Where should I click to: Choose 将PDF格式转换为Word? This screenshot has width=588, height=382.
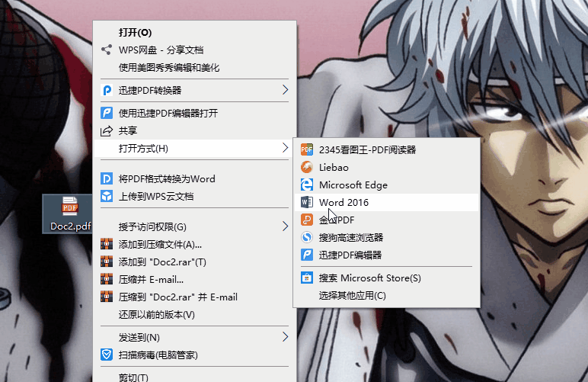point(194,178)
